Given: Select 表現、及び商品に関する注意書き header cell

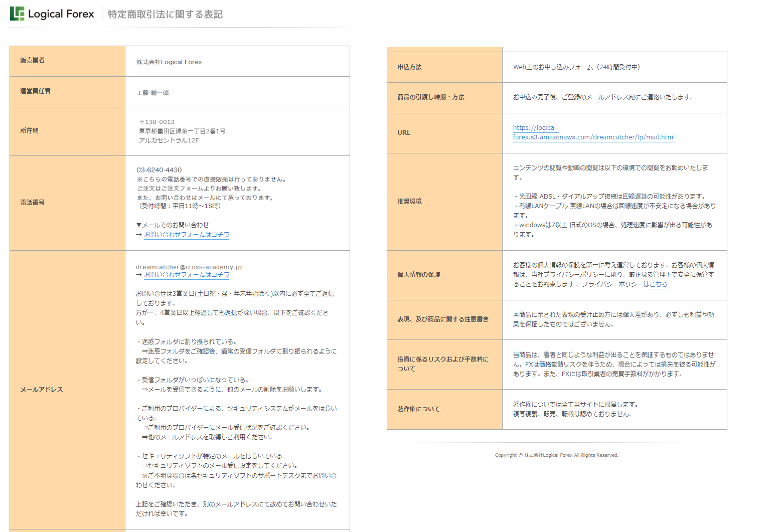Looking at the screenshot, I should [x=444, y=320].
